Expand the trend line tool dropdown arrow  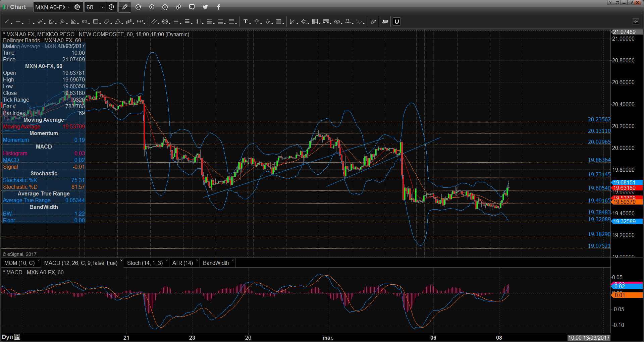[12, 23]
